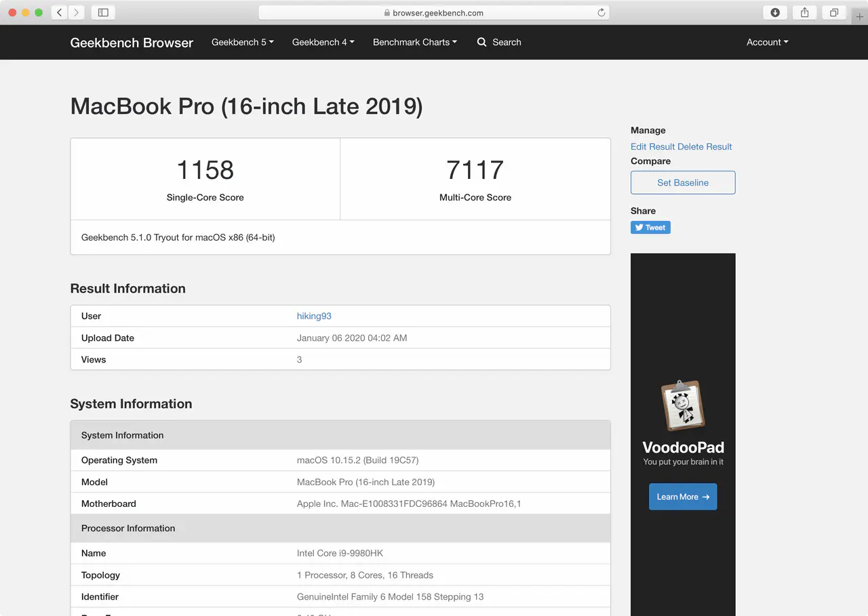This screenshot has width=868, height=616.
Task: Open a new tab with the plus button
Action: click(860, 17)
